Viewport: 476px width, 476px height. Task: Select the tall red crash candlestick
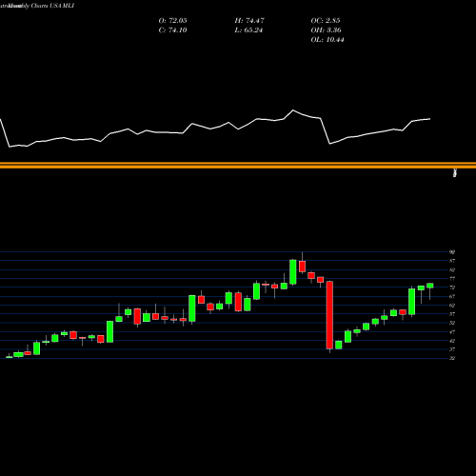click(329, 315)
